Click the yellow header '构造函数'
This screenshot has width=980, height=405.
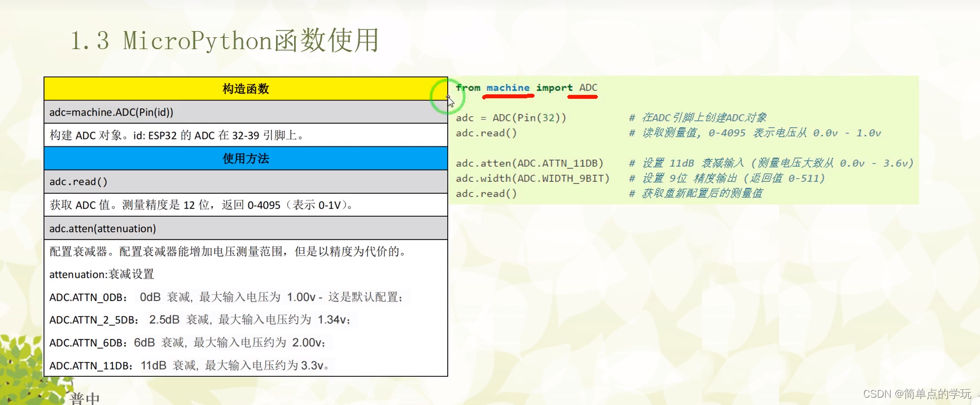click(246, 89)
